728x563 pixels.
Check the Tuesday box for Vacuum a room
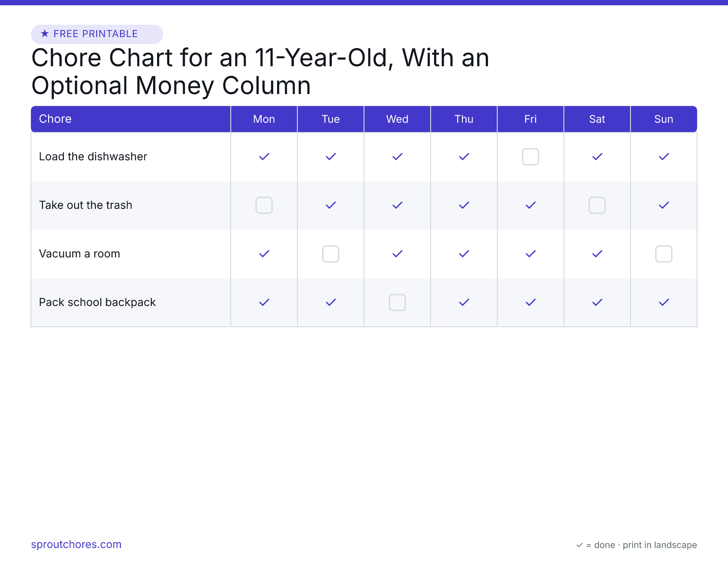point(330,254)
